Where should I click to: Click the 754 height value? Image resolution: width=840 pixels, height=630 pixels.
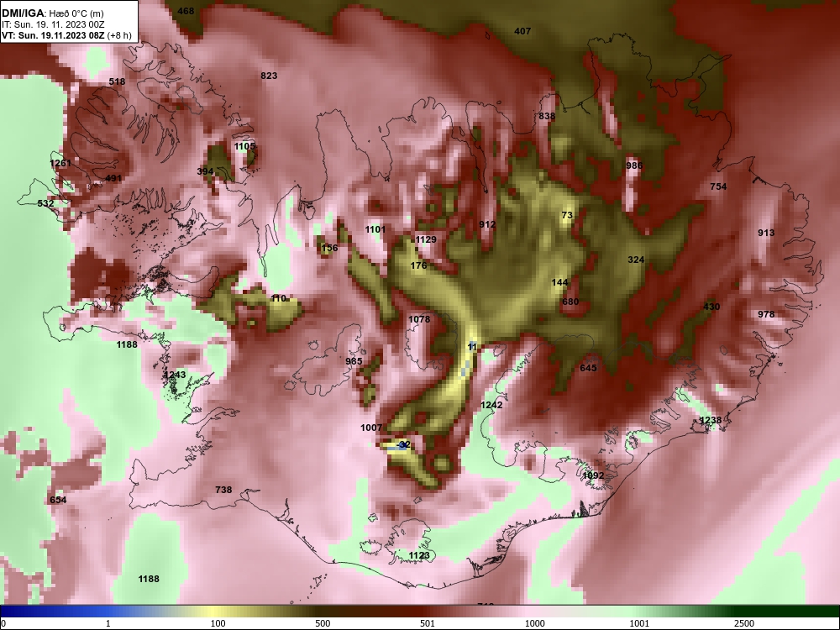pos(718,186)
